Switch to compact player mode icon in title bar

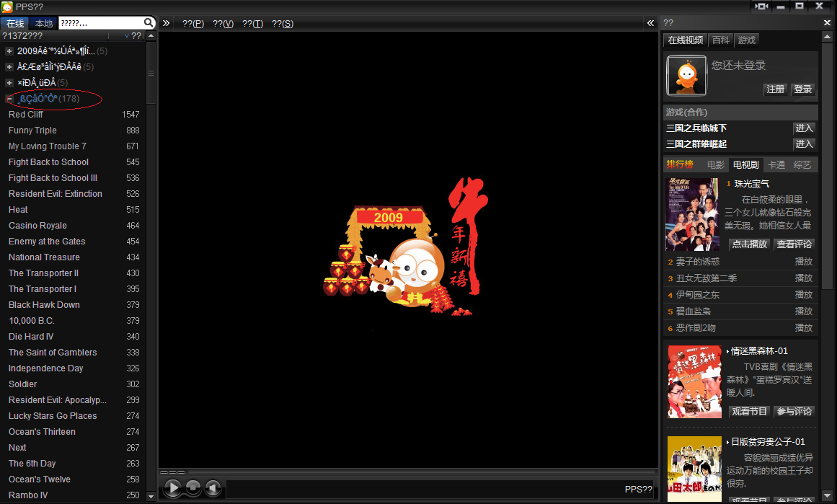pos(762,6)
